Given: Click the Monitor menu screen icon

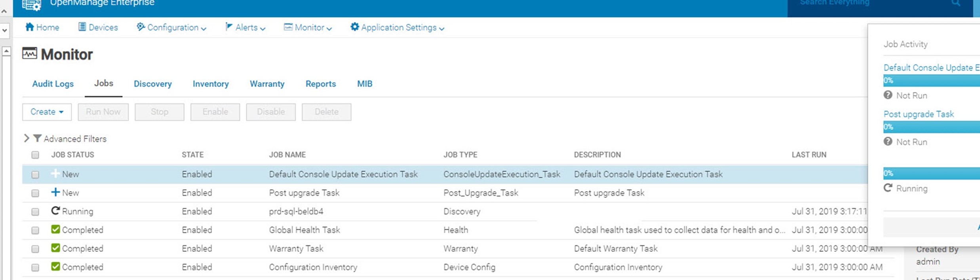Looking at the screenshot, I should click(x=288, y=27).
